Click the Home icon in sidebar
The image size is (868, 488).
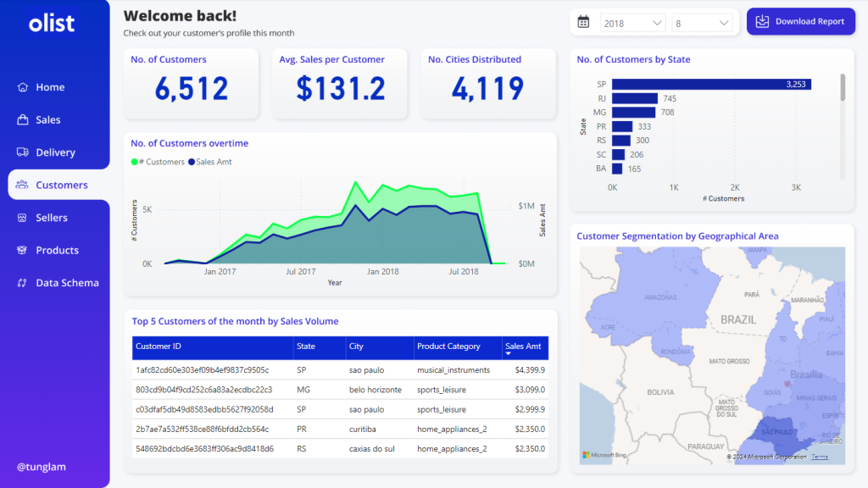point(23,87)
